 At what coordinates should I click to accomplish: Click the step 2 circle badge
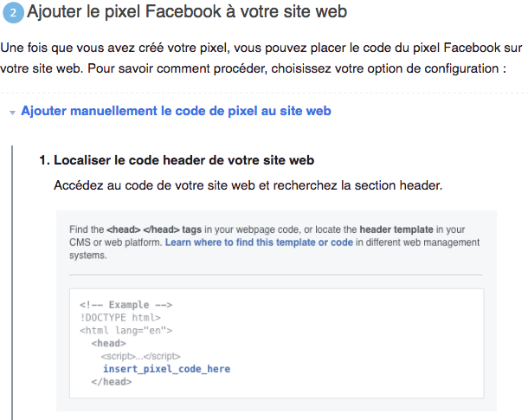(x=13, y=13)
